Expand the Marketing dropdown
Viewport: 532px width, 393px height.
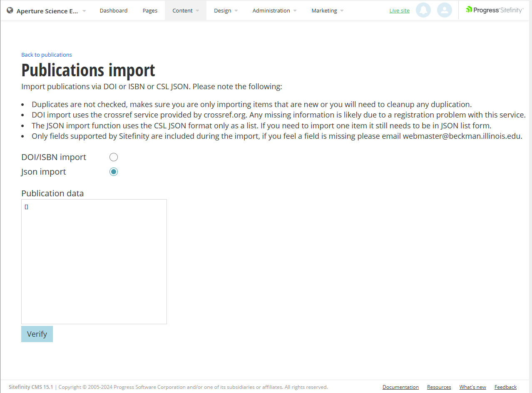tap(327, 10)
